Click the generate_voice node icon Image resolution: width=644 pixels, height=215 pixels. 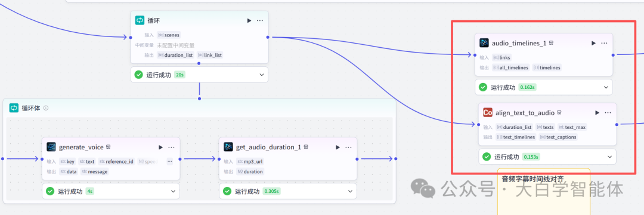coord(51,147)
